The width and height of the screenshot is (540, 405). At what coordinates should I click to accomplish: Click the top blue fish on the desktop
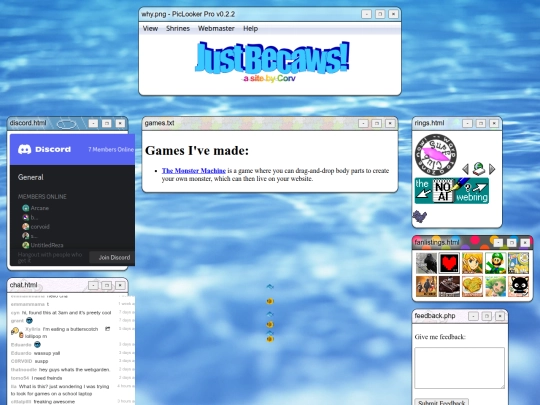270,287
